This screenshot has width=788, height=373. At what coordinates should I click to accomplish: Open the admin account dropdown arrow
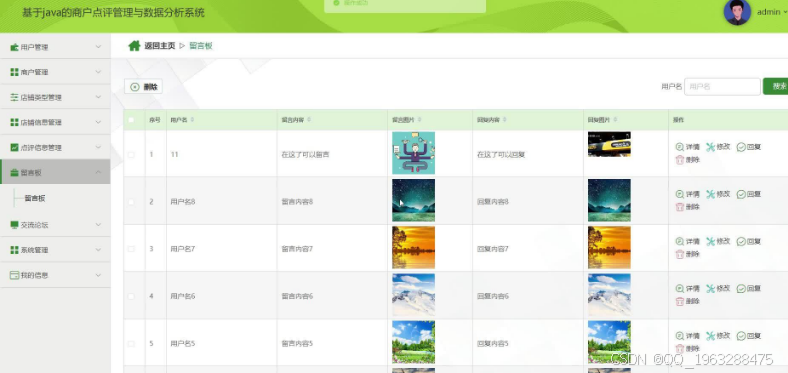(785, 13)
